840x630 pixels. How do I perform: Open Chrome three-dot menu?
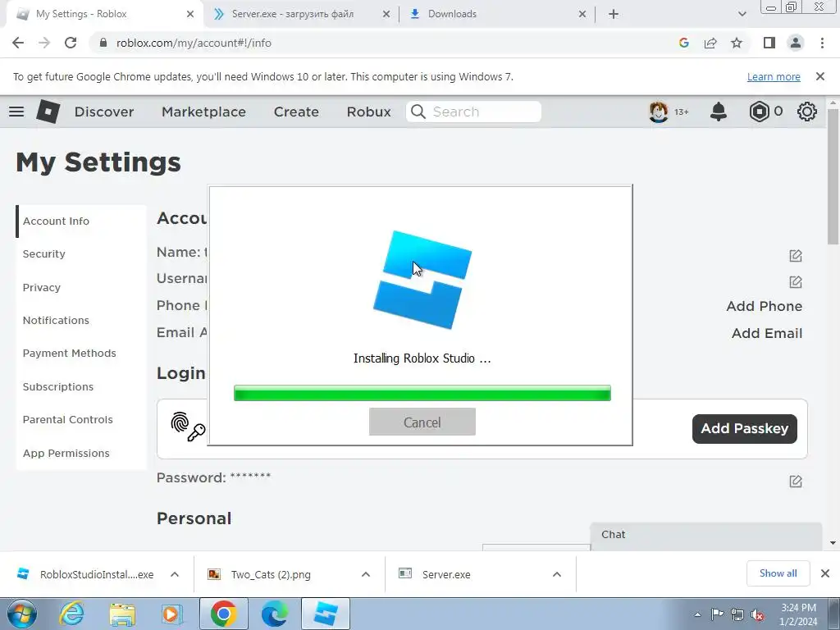(x=822, y=43)
